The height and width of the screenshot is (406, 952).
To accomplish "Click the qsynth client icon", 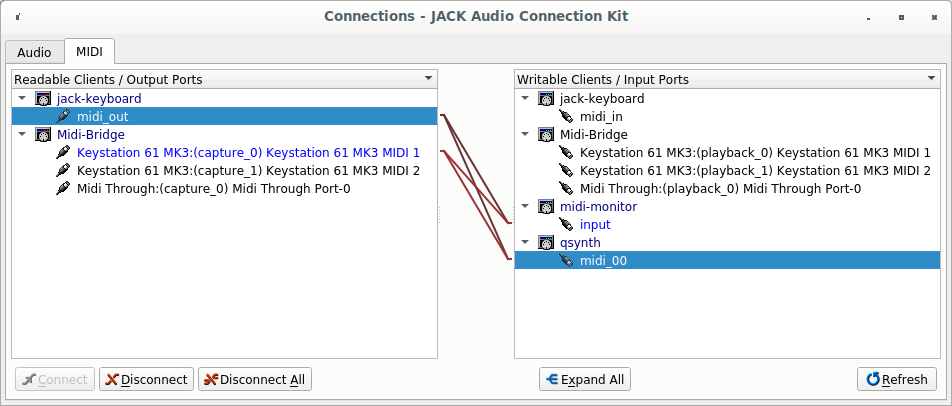I will pos(546,243).
